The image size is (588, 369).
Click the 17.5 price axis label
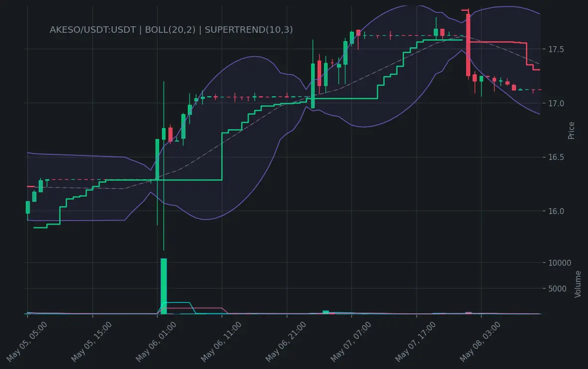[556, 50]
